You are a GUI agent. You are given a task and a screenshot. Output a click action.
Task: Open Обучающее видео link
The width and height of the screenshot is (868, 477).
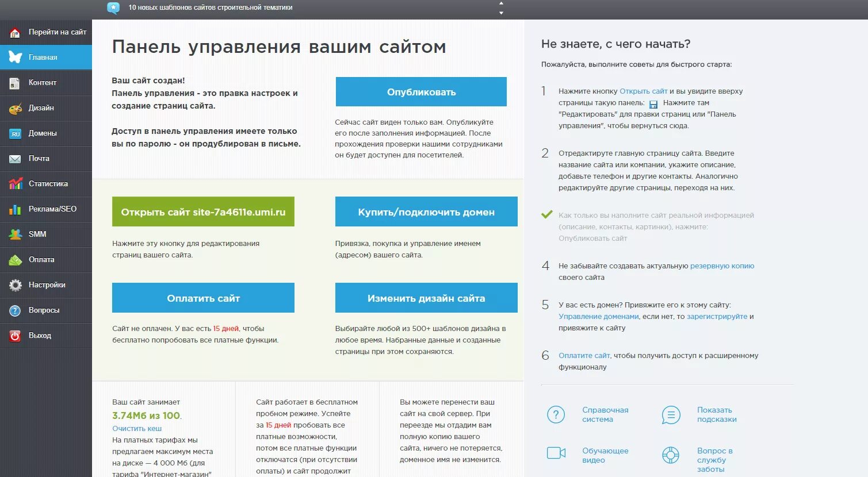pos(605,455)
